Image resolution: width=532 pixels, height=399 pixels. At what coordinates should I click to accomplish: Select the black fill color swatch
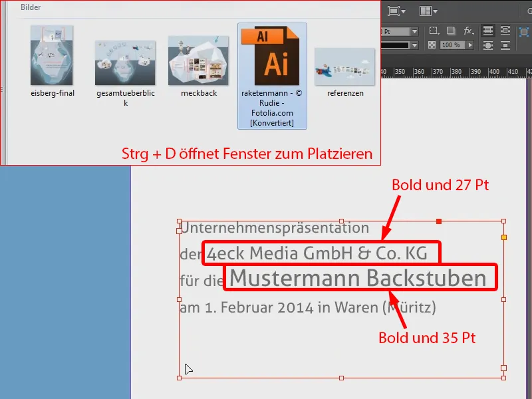[x=394, y=45]
